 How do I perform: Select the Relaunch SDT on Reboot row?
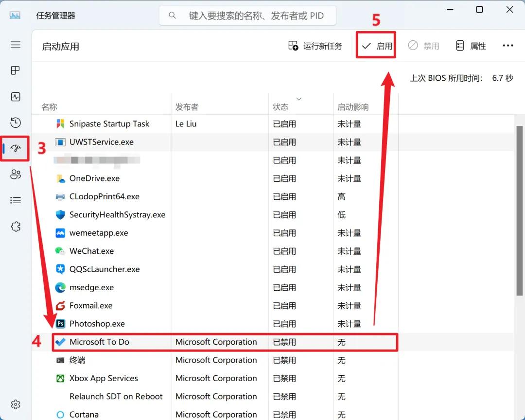[x=116, y=397]
